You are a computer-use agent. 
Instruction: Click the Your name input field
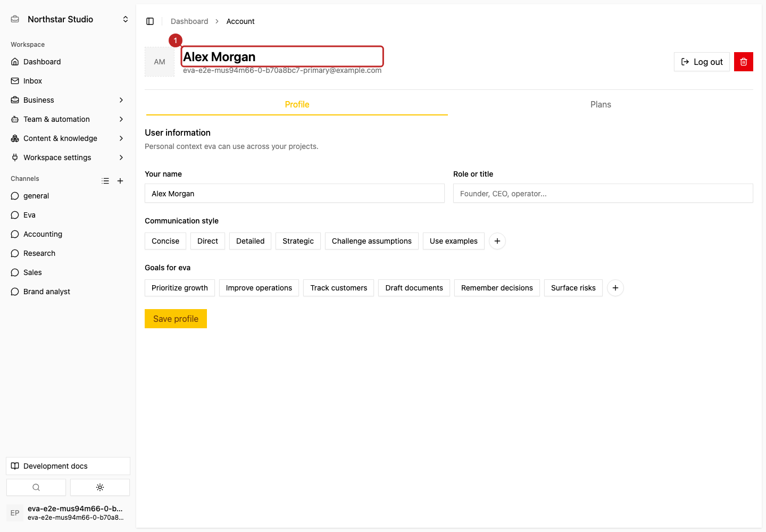[x=295, y=193]
